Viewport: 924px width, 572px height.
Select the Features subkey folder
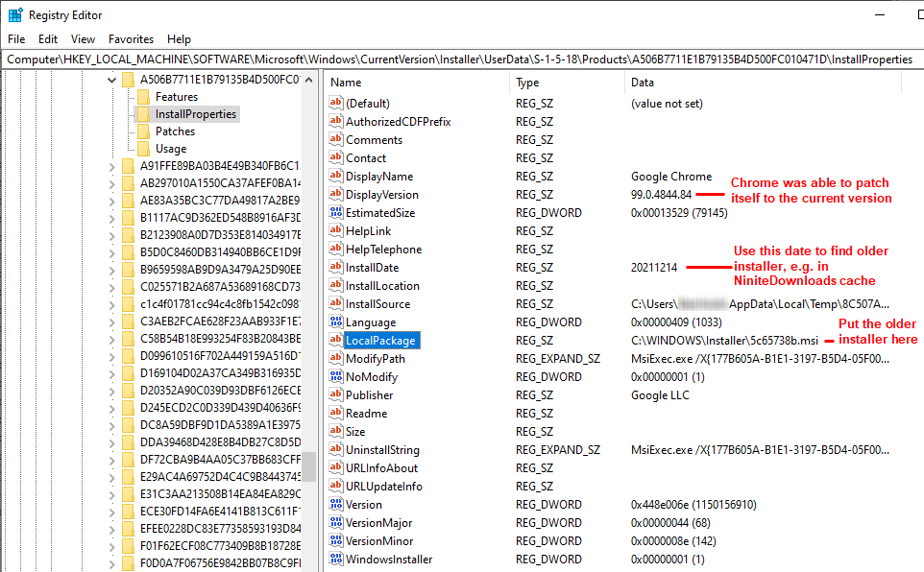click(176, 97)
